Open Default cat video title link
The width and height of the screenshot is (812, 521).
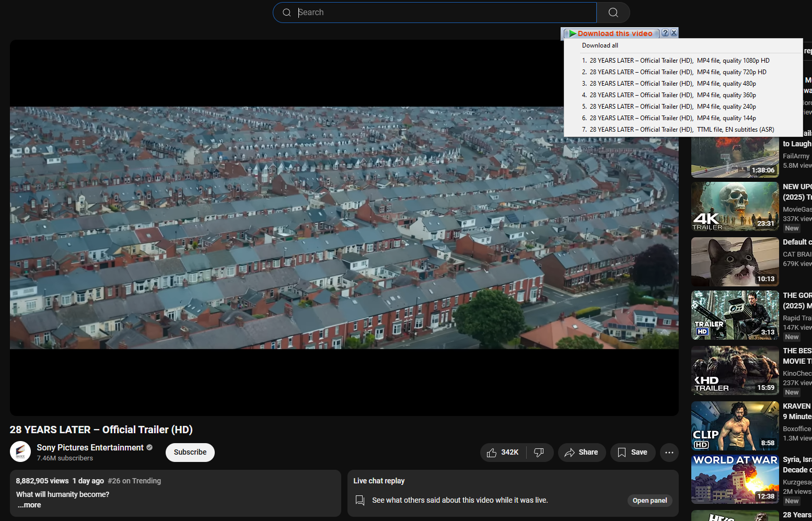pos(797,242)
